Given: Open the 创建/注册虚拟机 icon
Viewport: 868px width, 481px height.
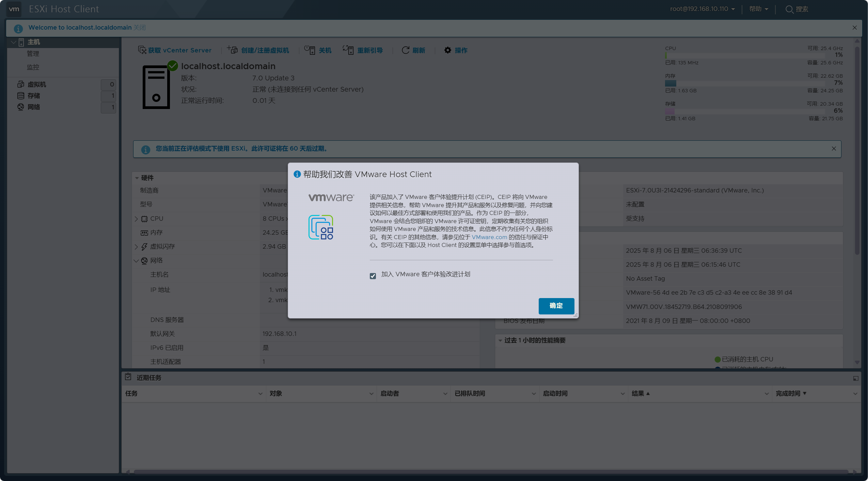Looking at the screenshot, I should (232, 50).
